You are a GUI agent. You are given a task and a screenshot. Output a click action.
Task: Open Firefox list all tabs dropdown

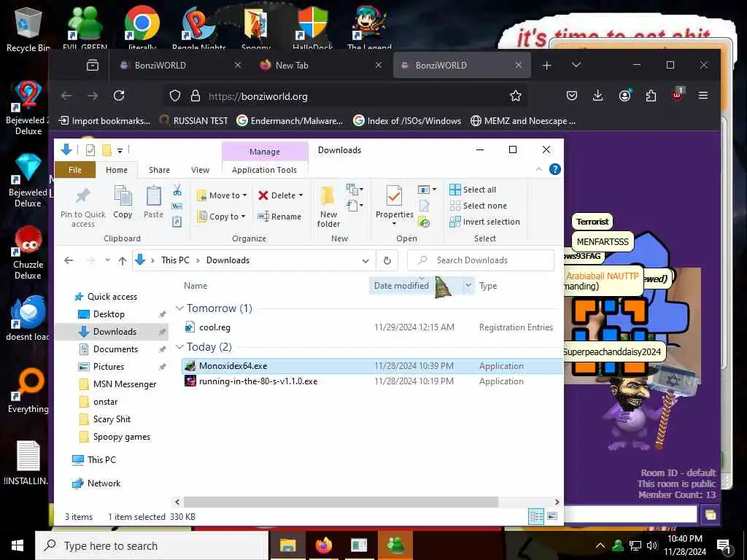576,65
